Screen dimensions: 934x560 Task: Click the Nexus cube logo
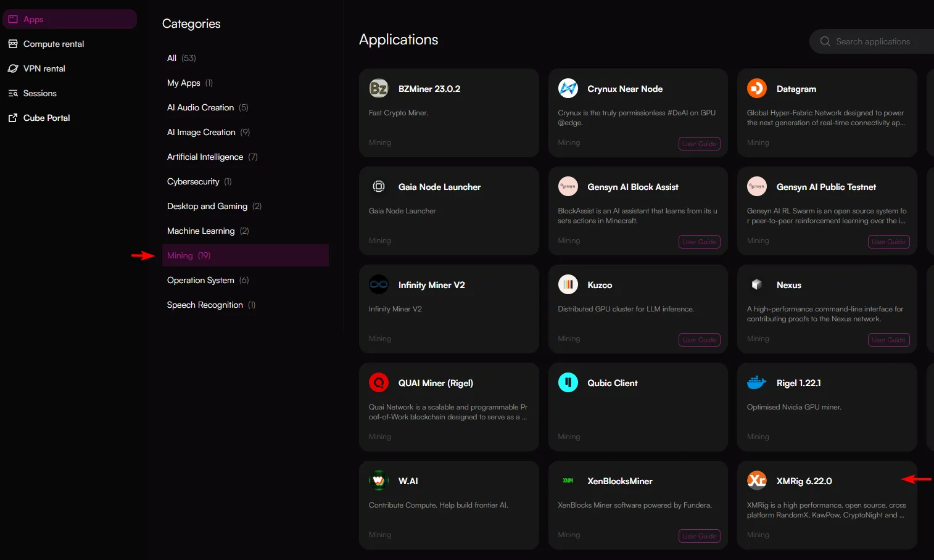click(757, 284)
